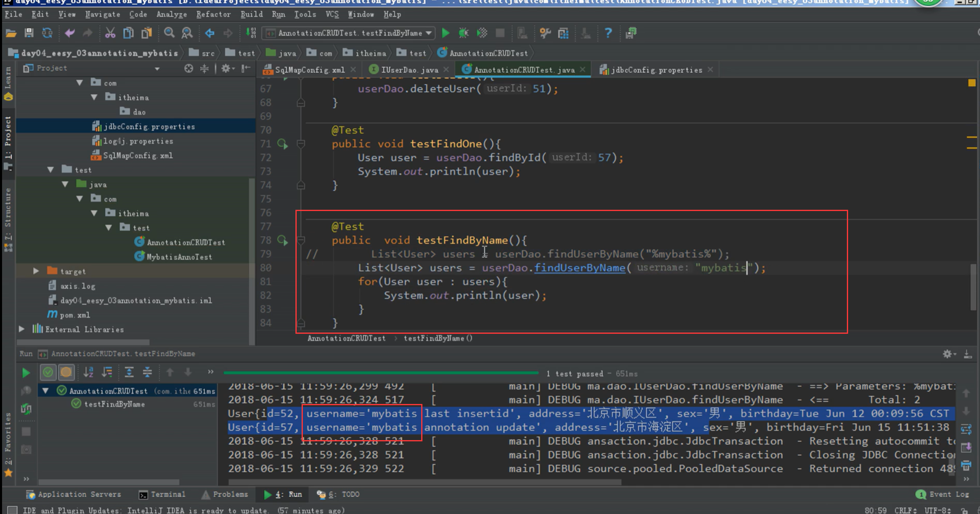Select MybatisAnnoTest in project tree
980x514 pixels.
179,257
